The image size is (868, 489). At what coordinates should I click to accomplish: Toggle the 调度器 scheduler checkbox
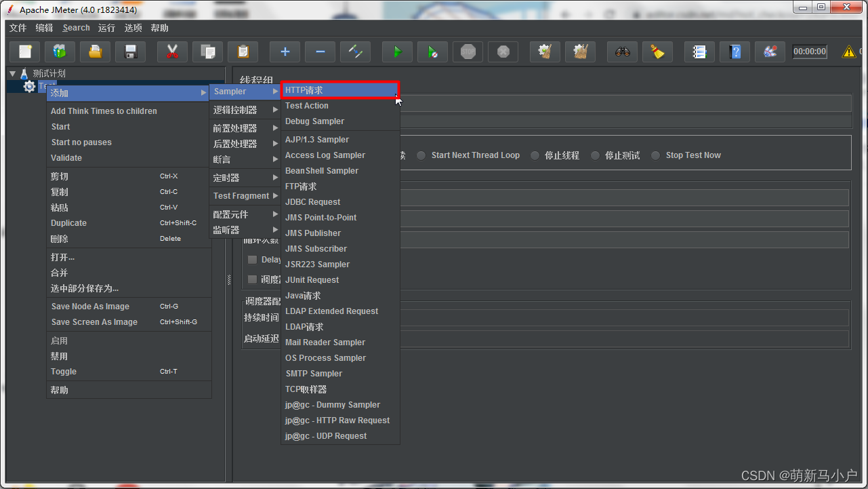tap(252, 279)
